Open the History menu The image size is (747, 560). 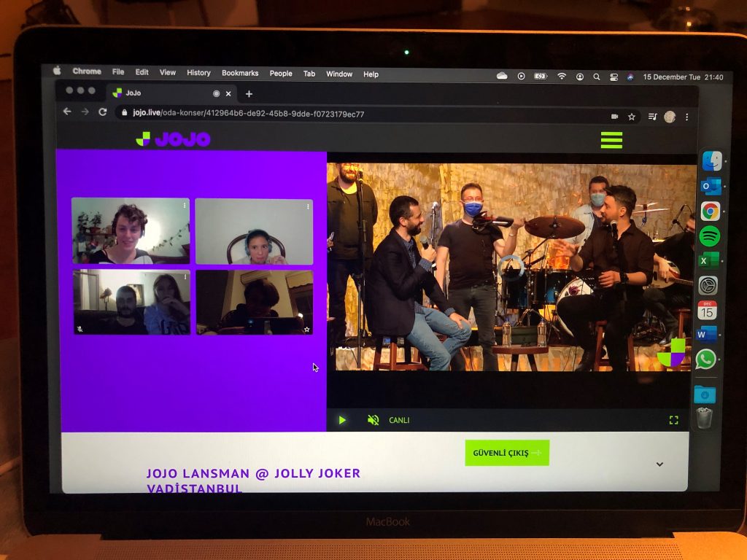[x=198, y=73]
